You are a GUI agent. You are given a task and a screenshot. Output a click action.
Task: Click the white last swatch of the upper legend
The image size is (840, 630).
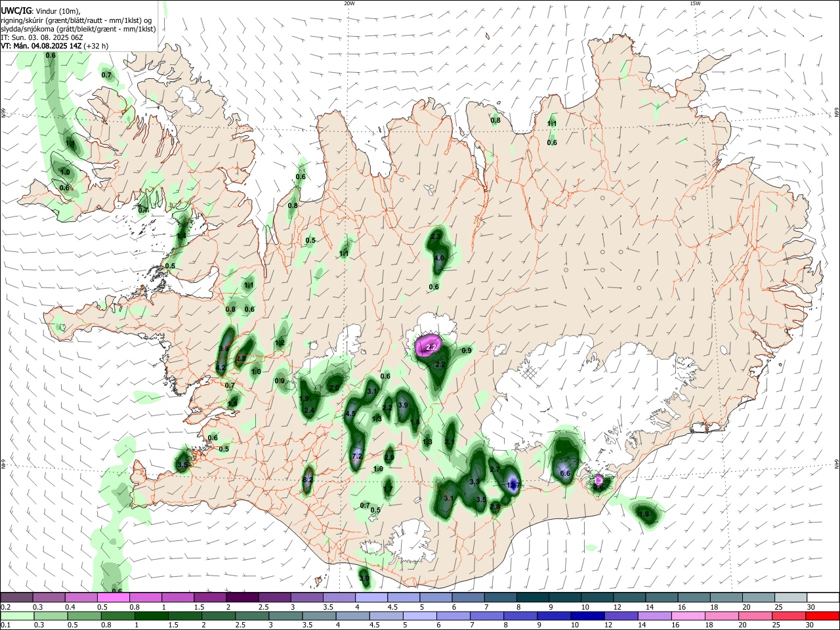823,597
